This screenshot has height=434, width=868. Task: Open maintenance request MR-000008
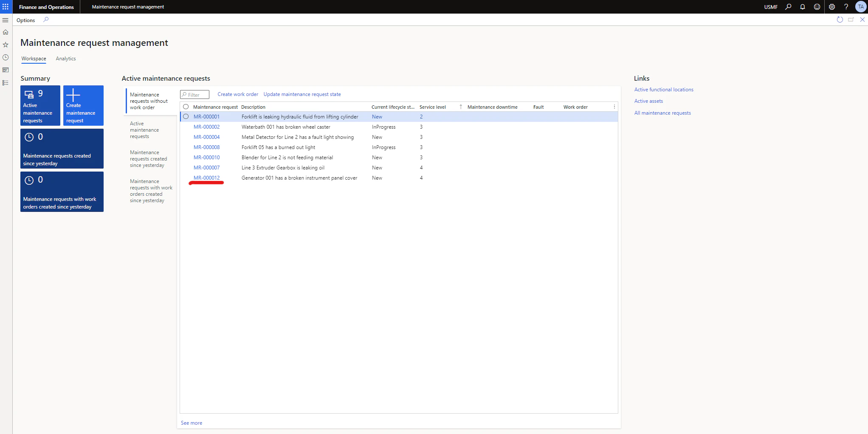(206, 147)
